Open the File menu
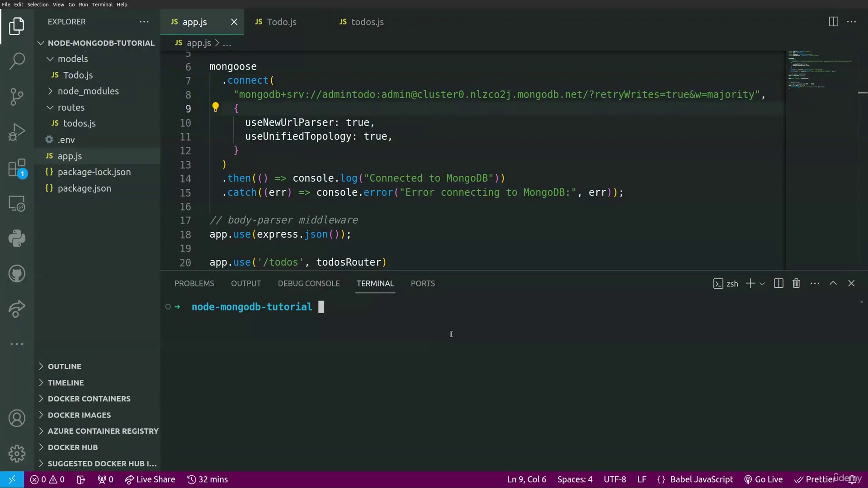This screenshot has height=488, width=868. tap(6, 5)
